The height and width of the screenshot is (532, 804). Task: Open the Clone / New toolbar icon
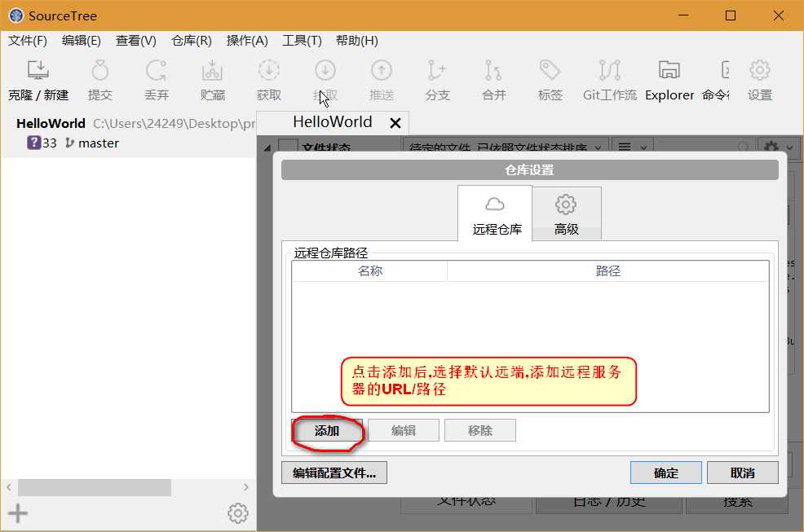tap(38, 81)
